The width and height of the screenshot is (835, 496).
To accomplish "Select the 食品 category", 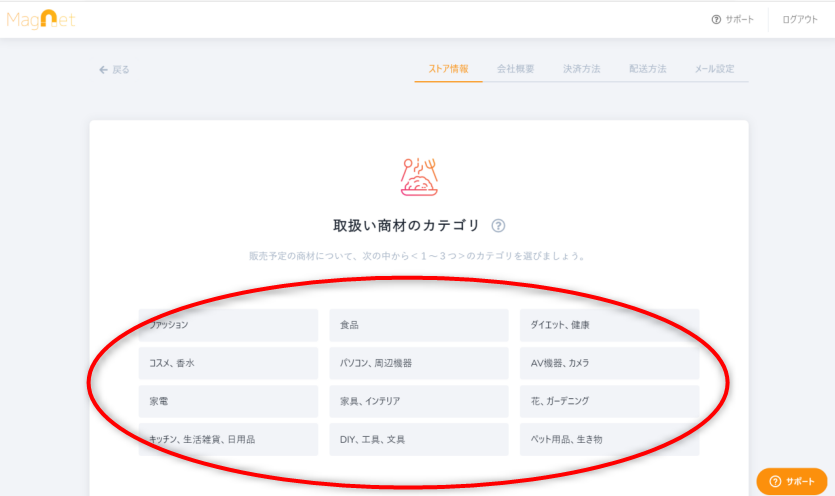I will (419, 325).
